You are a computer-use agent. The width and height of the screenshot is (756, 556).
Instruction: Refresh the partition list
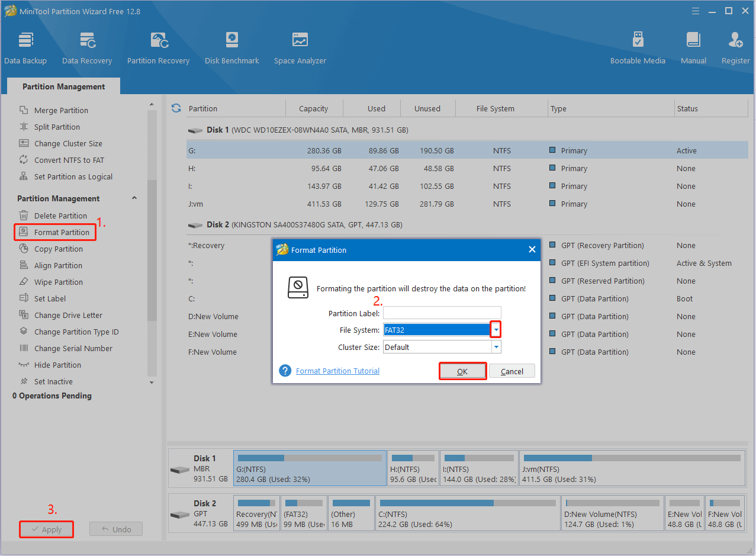click(176, 108)
